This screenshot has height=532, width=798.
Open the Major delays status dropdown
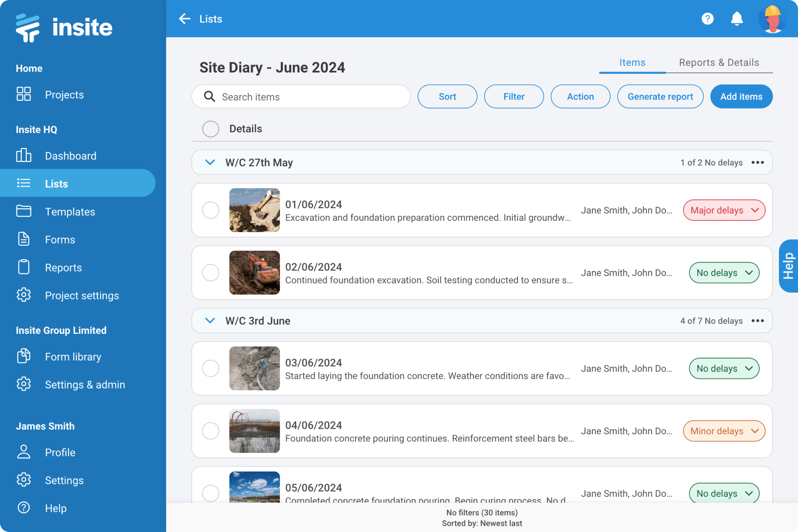point(724,210)
